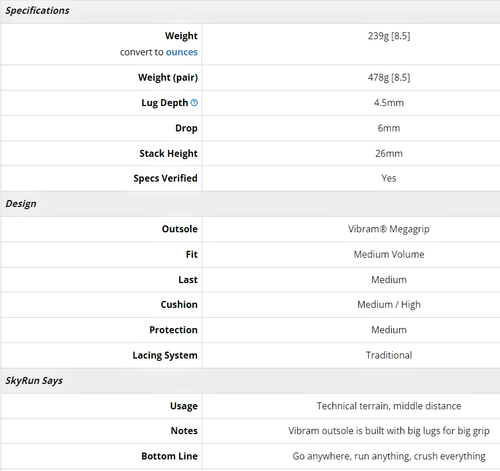Click the Traditional lacing system value
500x471 pixels.
389,355
